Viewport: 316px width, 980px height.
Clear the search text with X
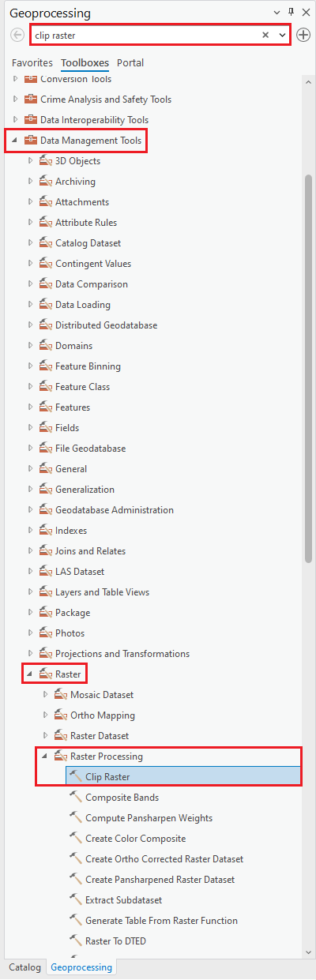[x=265, y=36]
